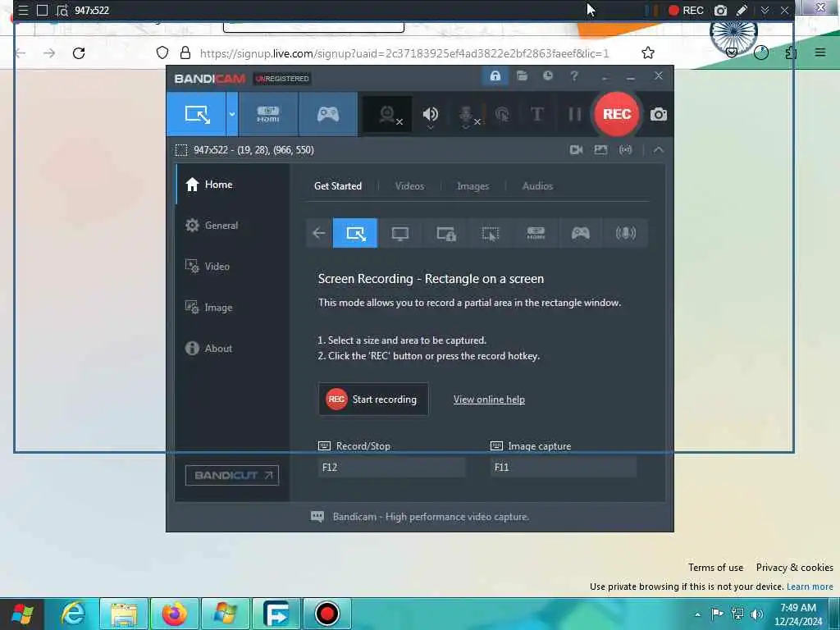This screenshot has width=840, height=630.
Task: Open the screen mode dropdown arrow
Action: (x=232, y=114)
